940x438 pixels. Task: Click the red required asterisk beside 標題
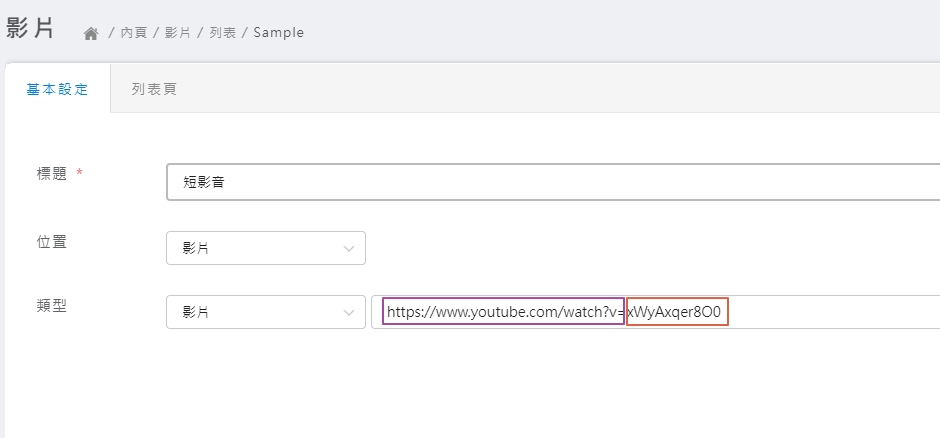(80, 173)
